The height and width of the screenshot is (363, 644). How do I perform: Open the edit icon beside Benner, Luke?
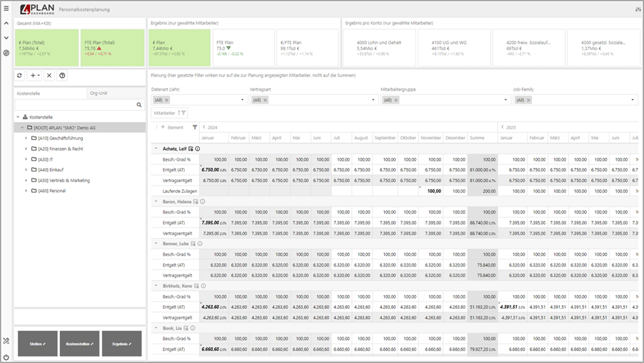click(x=193, y=244)
